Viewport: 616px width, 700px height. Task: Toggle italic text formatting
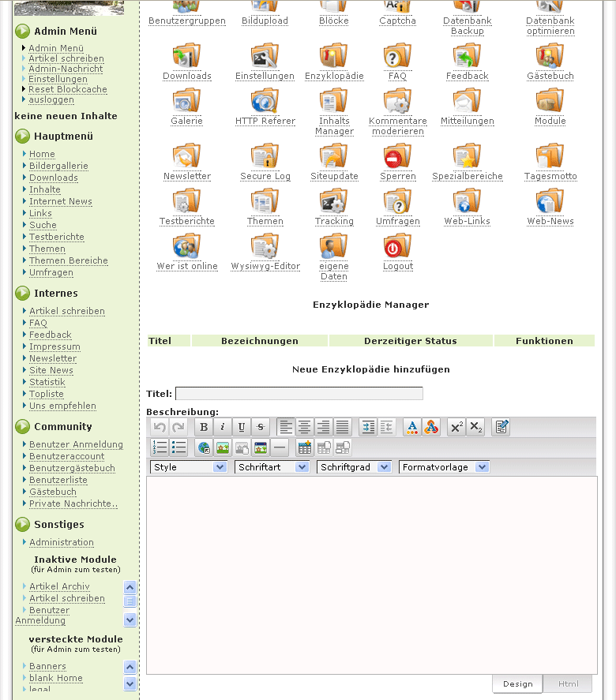223,428
